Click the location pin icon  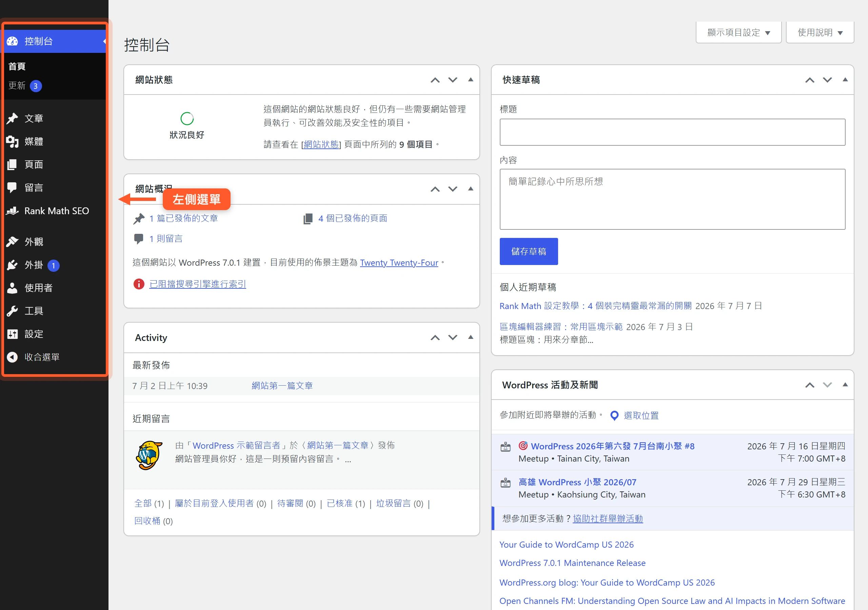tap(614, 416)
